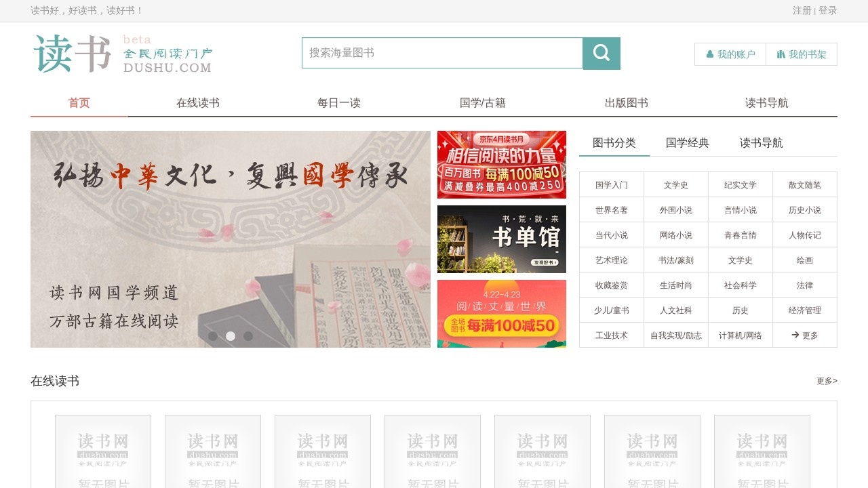Open the 读书 DUSHU.COM logo
This screenshot has width=868, height=488.
(x=123, y=54)
